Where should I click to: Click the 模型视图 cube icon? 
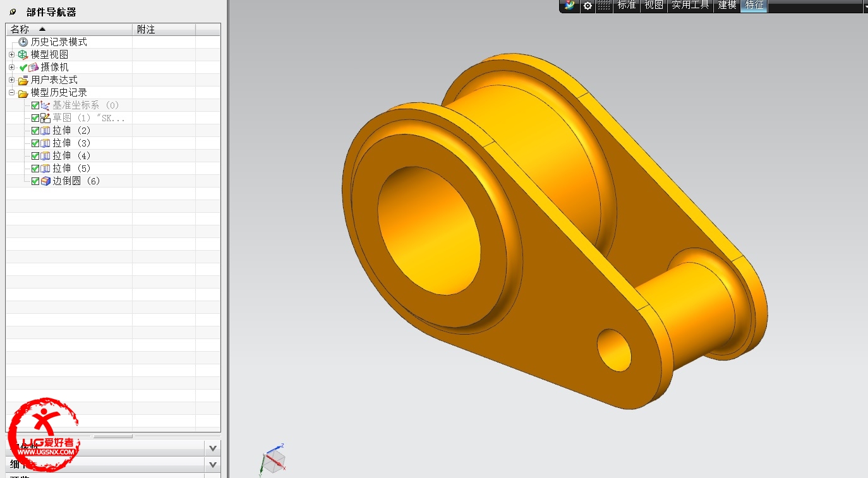[23, 55]
